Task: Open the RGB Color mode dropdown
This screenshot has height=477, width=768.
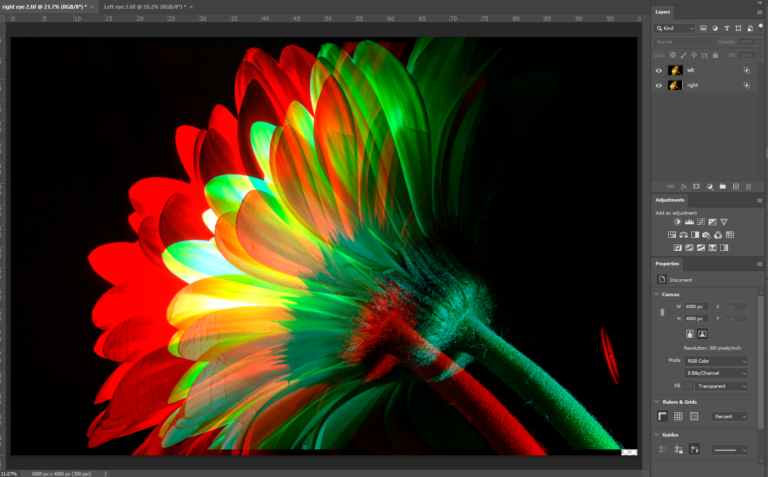Action: 716,361
